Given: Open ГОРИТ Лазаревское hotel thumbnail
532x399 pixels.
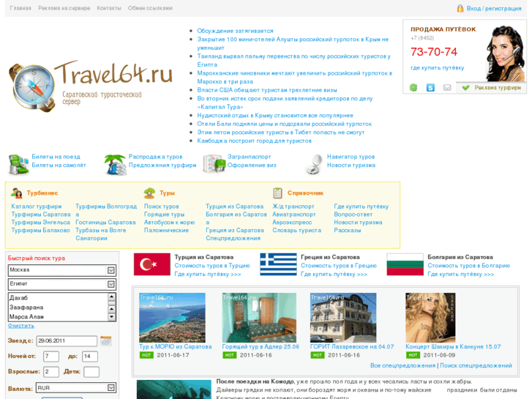Looking at the screenshot, I should 343,318.
